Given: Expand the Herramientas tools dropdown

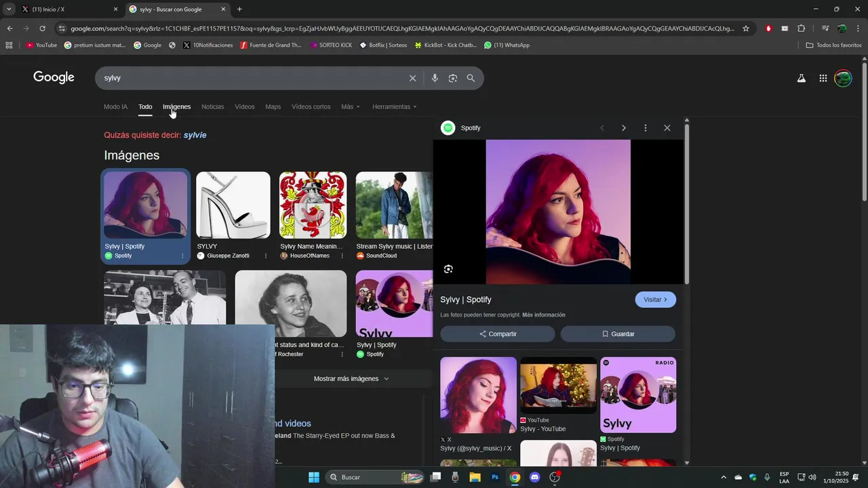Looking at the screenshot, I should (395, 107).
